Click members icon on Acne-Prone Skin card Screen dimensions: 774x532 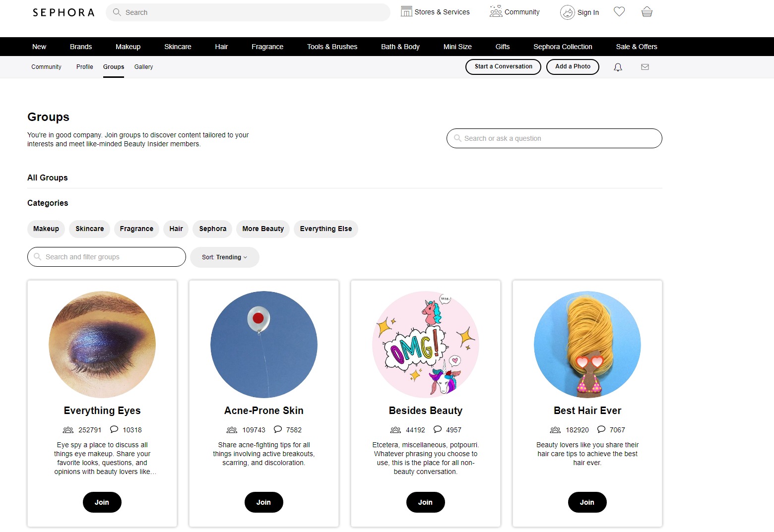[x=232, y=430]
